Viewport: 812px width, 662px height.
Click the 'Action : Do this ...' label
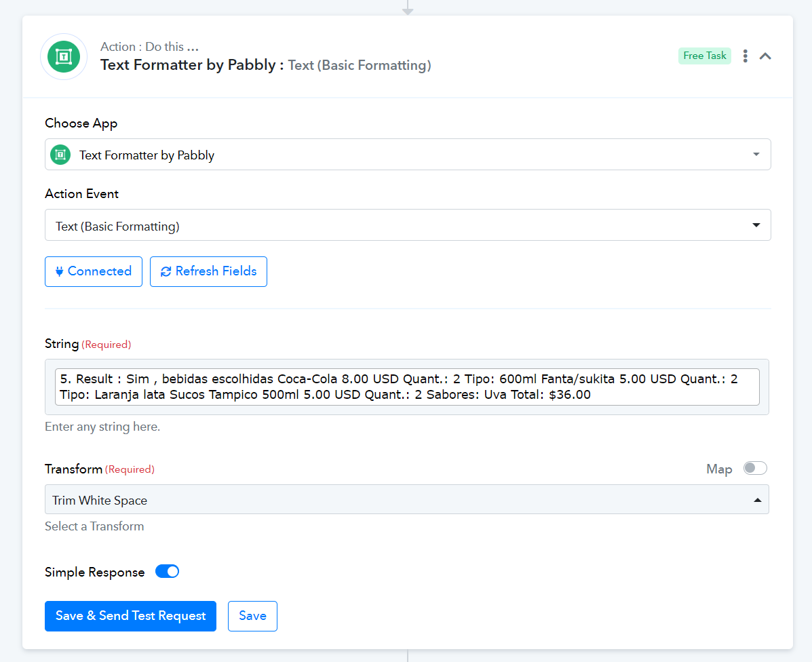(x=149, y=47)
